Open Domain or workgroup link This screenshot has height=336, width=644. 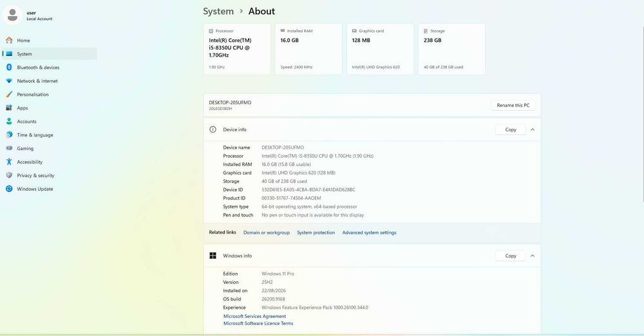(x=266, y=232)
